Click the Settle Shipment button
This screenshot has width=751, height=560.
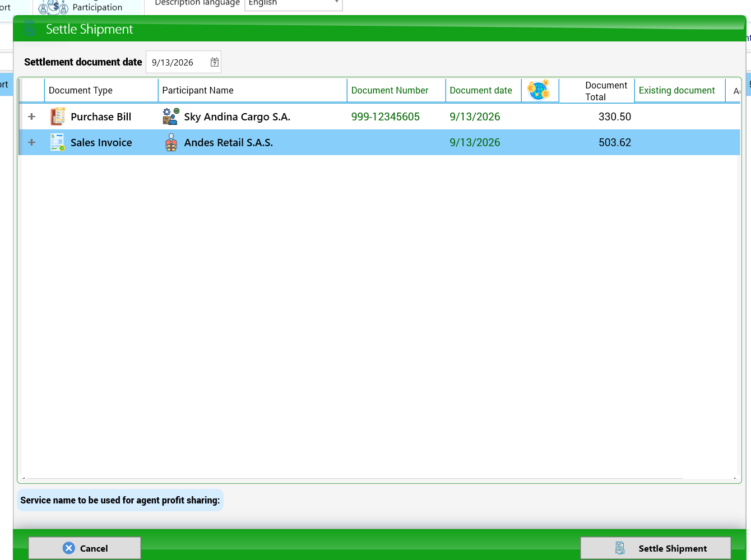656,548
